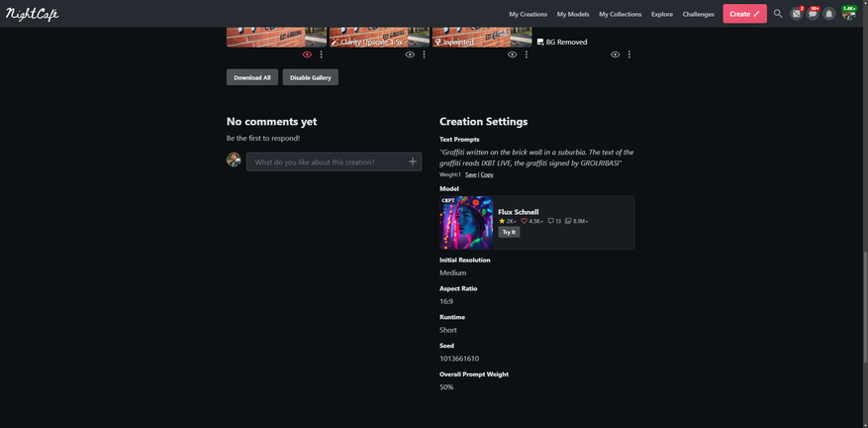This screenshot has height=428, width=868.
Task: Toggle the red eye visibility icon
Action: pyautogui.click(x=307, y=54)
